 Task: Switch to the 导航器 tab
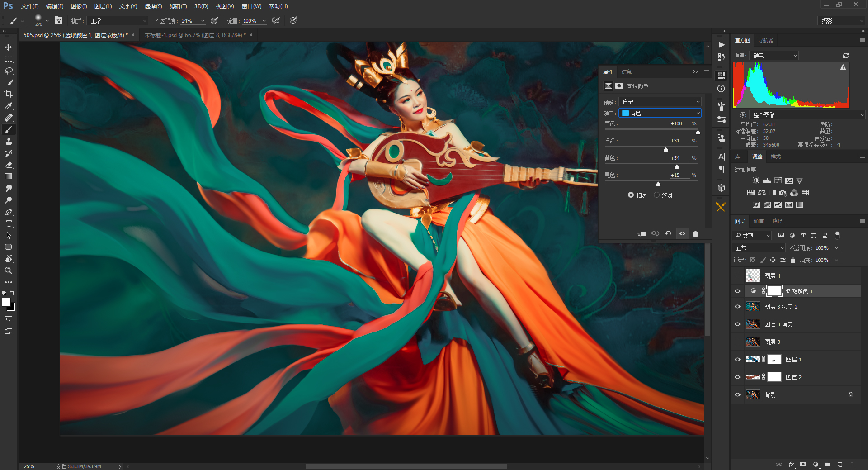765,40
